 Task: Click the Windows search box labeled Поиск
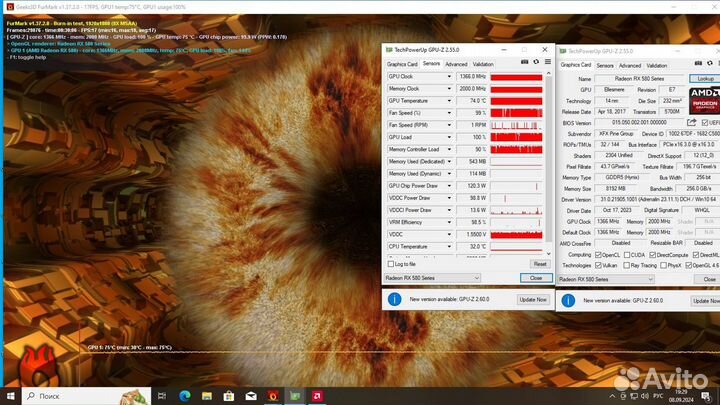pos(86,396)
